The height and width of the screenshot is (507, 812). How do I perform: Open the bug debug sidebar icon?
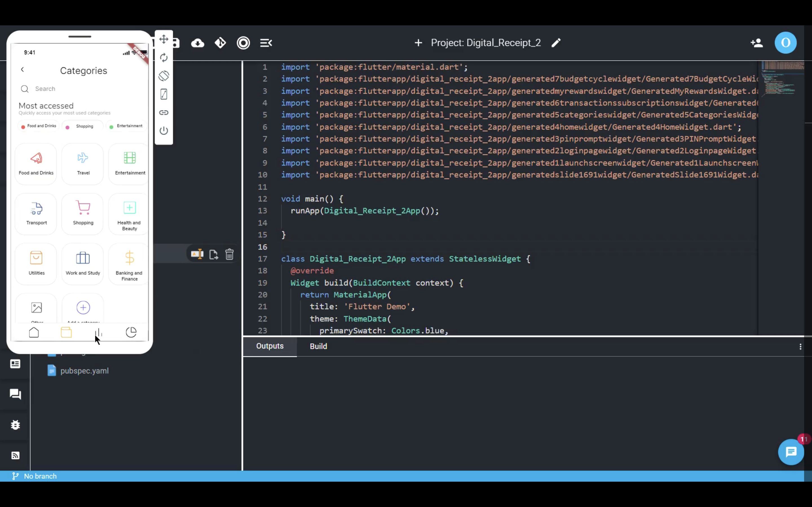(x=16, y=425)
